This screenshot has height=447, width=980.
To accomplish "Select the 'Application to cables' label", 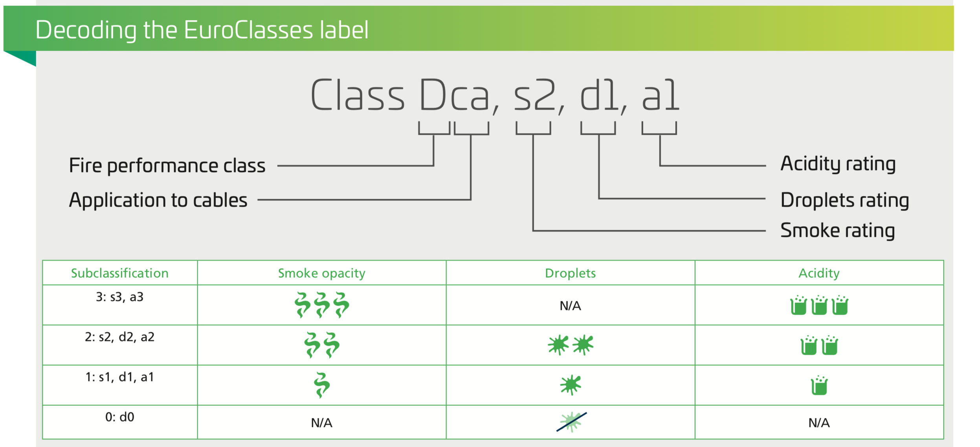I will [158, 200].
